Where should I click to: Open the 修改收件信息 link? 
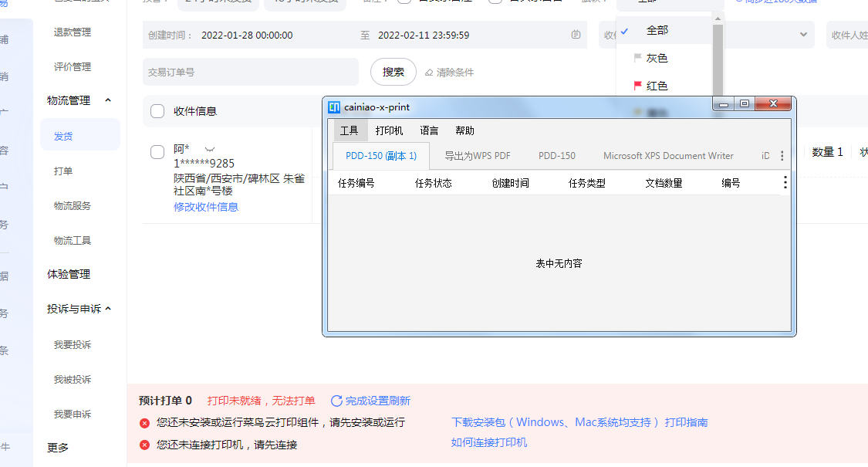[x=206, y=207]
